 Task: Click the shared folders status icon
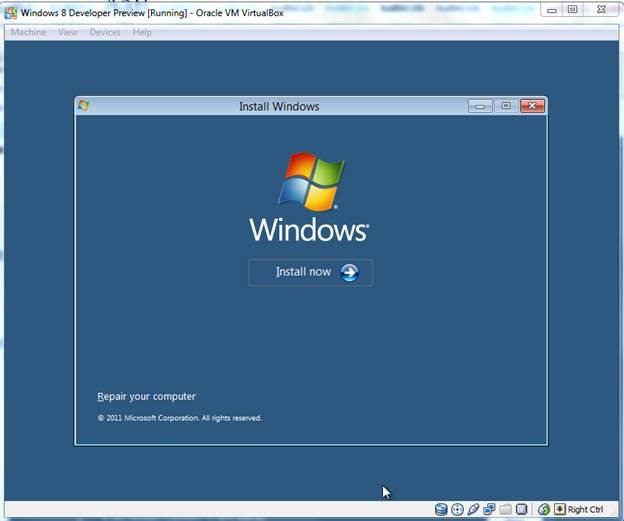[x=505, y=509]
